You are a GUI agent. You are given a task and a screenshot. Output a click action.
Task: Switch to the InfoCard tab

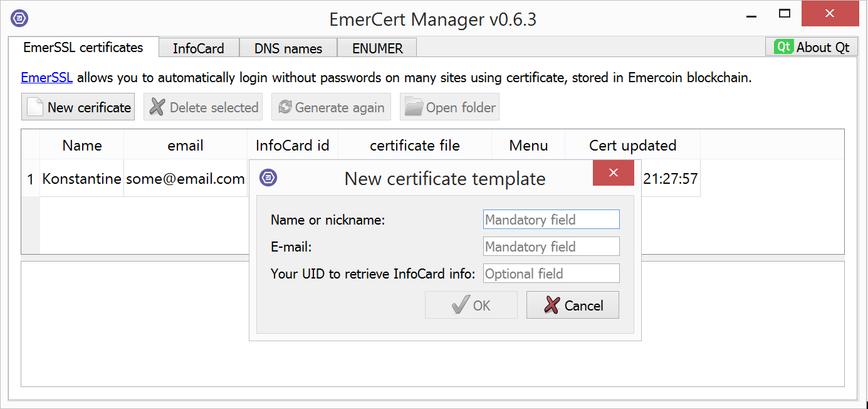pos(199,48)
